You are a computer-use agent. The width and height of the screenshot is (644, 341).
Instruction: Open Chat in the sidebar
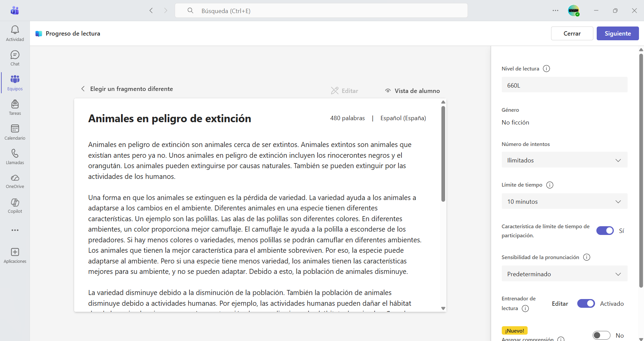tap(15, 58)
